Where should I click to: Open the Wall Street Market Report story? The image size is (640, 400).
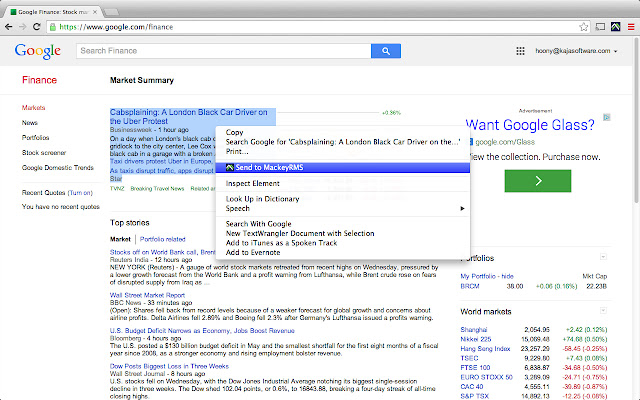[147, 295]
